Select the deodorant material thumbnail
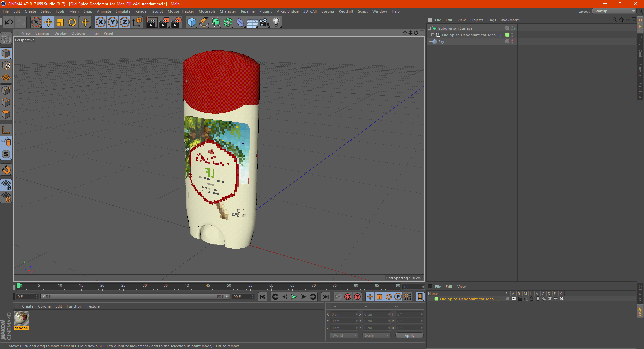 (21, 318)
